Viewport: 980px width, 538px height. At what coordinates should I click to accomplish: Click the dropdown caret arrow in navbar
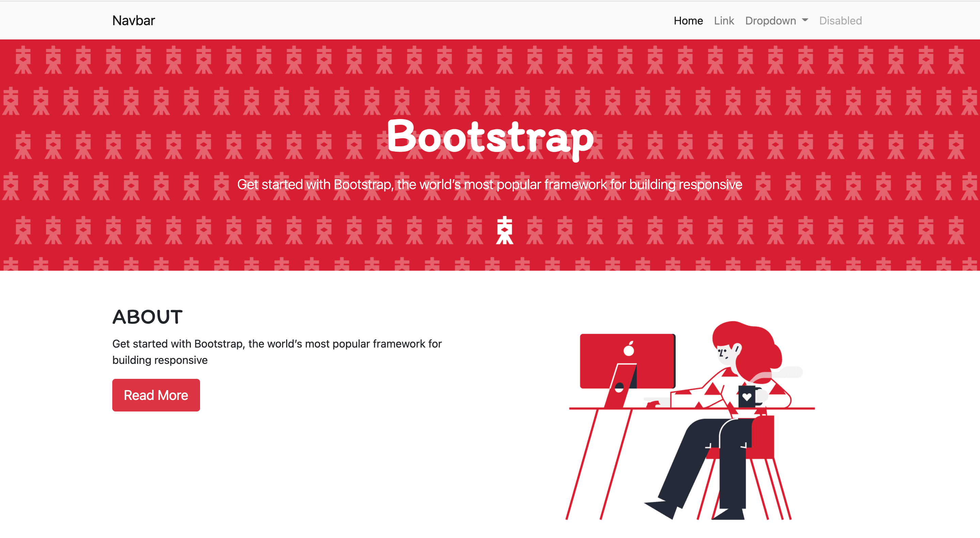pyautogui.click(x=805, y=20)
